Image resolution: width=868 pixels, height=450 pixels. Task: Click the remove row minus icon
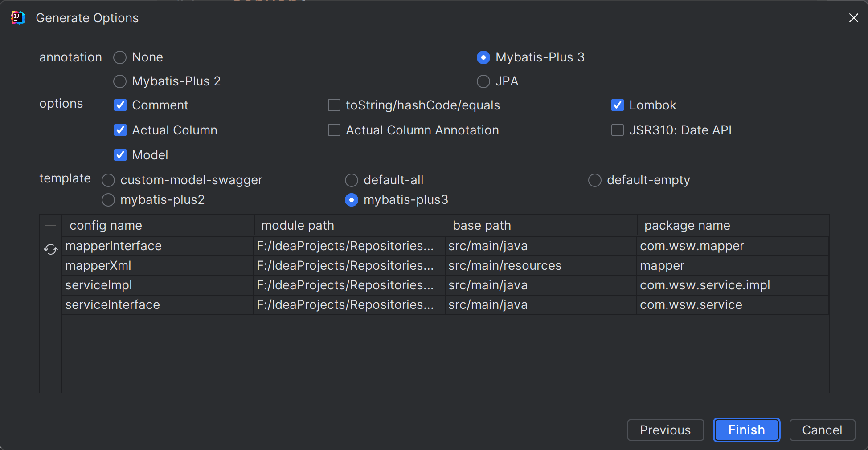[x=50, y=226]
